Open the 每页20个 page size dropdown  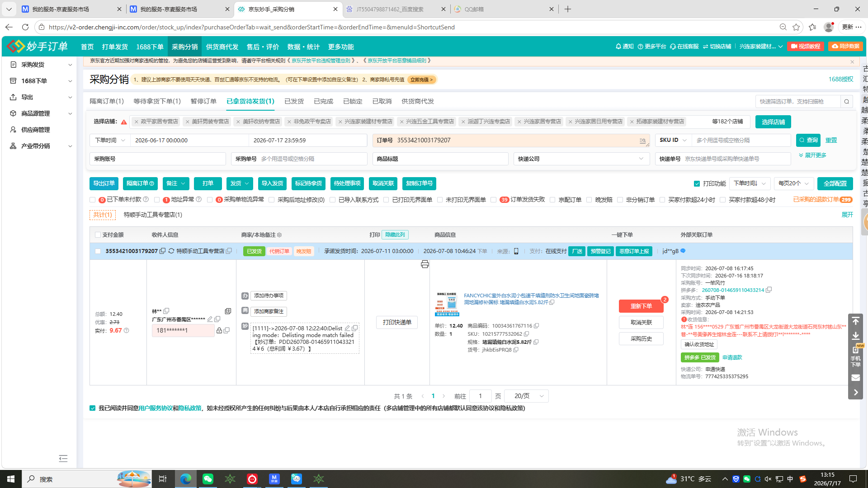pyautogui.click(x=794, y=183)
